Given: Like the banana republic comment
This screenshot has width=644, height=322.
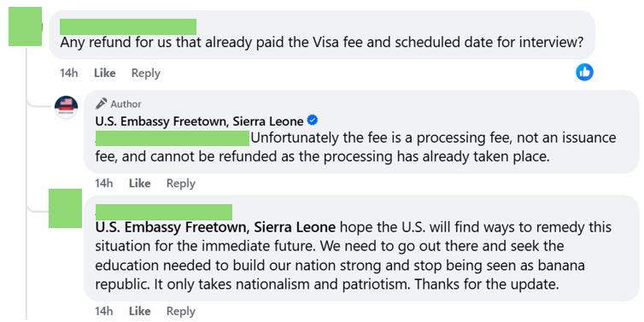Looking at the screenshot, I should point(139,311).
